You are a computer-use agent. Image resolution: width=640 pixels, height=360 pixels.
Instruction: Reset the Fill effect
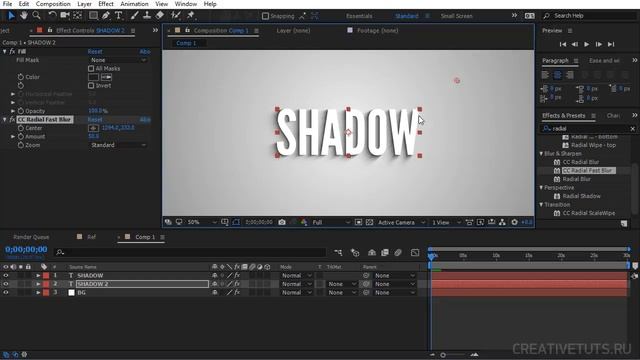click(x=95, y=51)
